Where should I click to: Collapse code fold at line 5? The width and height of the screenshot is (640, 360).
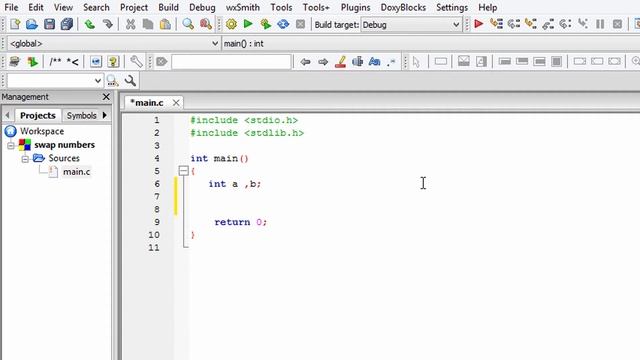(184, 171)
